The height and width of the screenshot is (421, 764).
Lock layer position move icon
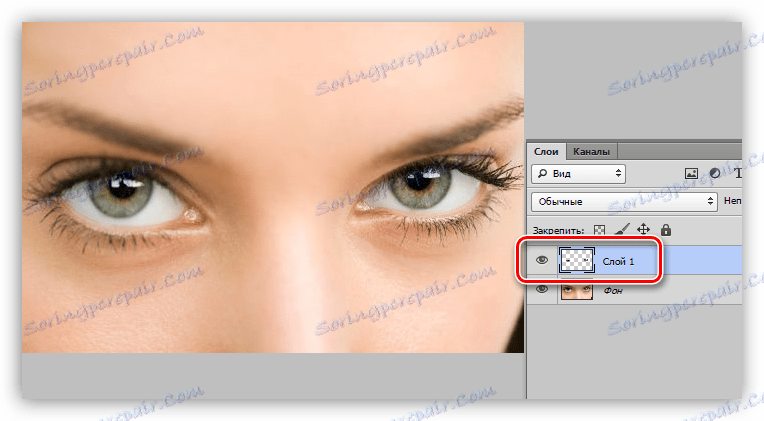(644, 230)
